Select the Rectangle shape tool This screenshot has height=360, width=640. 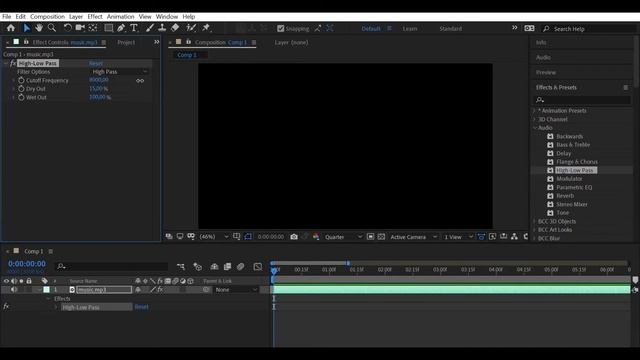109,28
